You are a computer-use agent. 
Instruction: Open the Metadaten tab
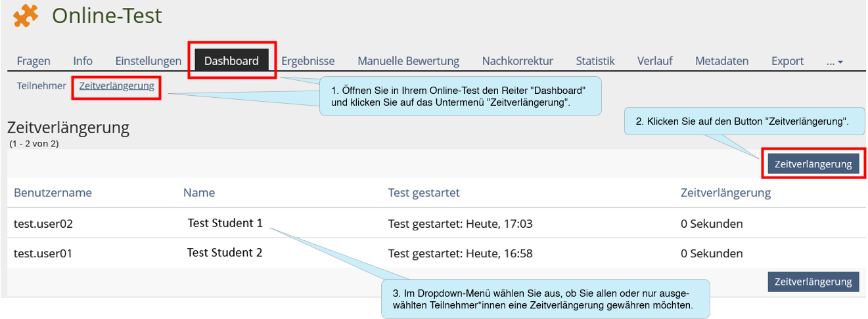click(721, 61)
